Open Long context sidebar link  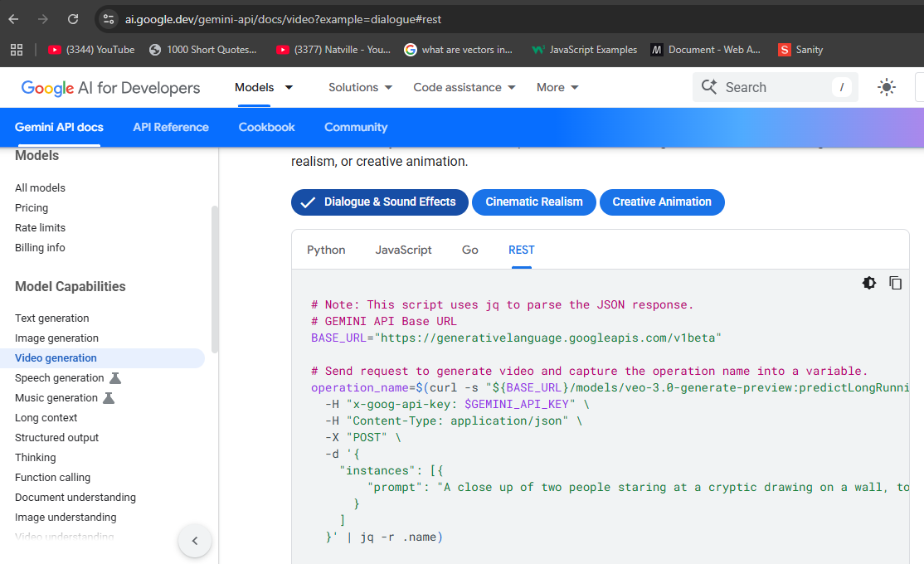pos(46,418)
